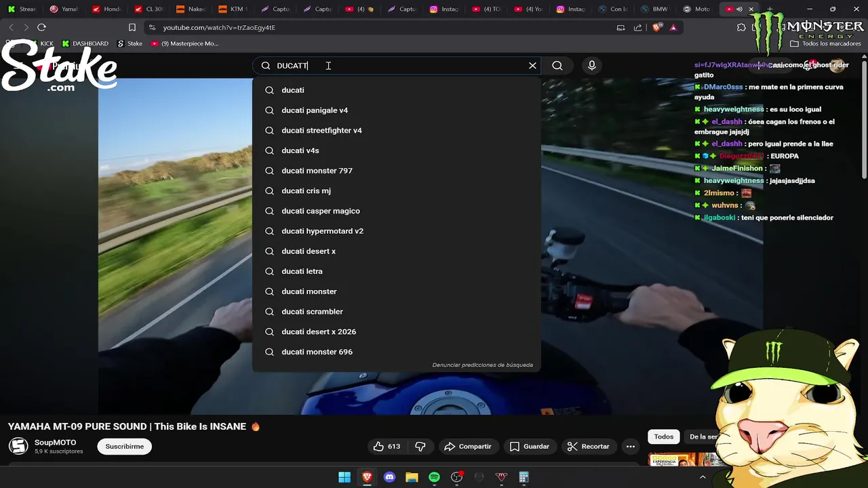868x488 pixels.
Task: Click the Recortar clip button
Action: tap(589, 446)
